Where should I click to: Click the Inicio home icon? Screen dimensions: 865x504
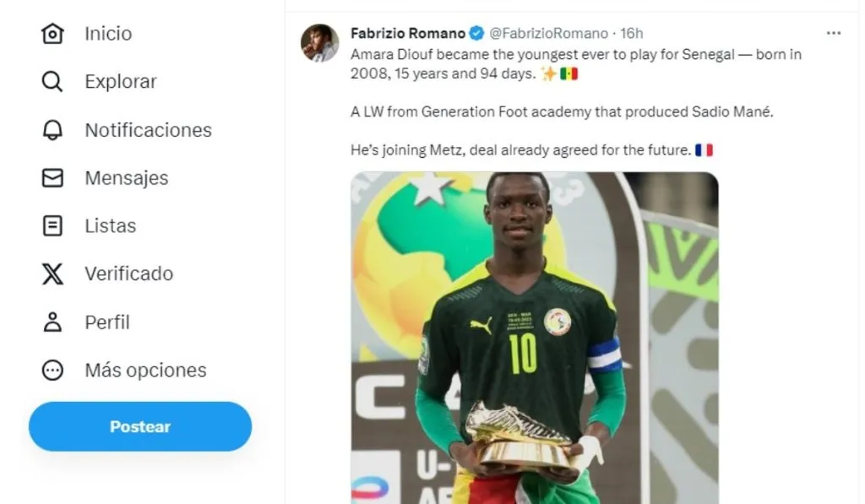pyautogui.click(x=52, y=34)
